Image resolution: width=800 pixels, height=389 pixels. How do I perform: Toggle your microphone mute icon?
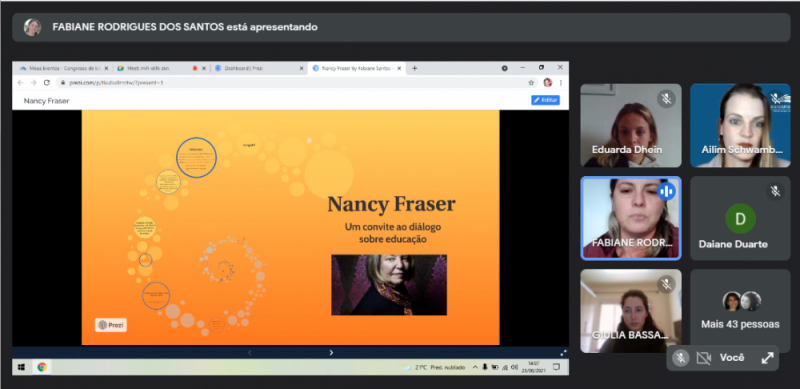(x=680, y=358)
